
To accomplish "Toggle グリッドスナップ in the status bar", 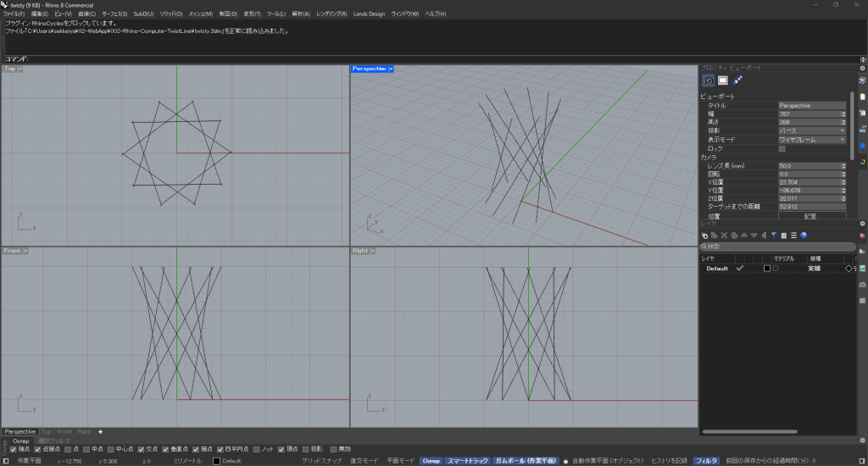I will coord(320,460).
